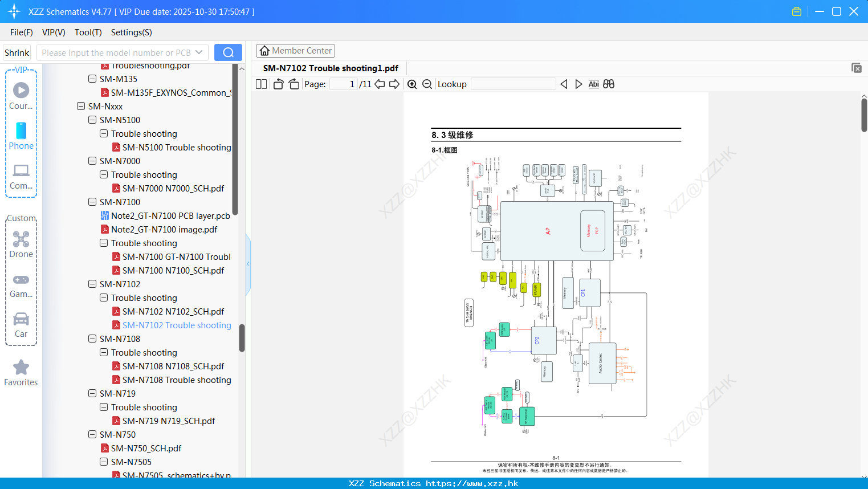
Task: Open SM-N7100 N7100_SCH.pdf
Action: (x=173, y=270)
